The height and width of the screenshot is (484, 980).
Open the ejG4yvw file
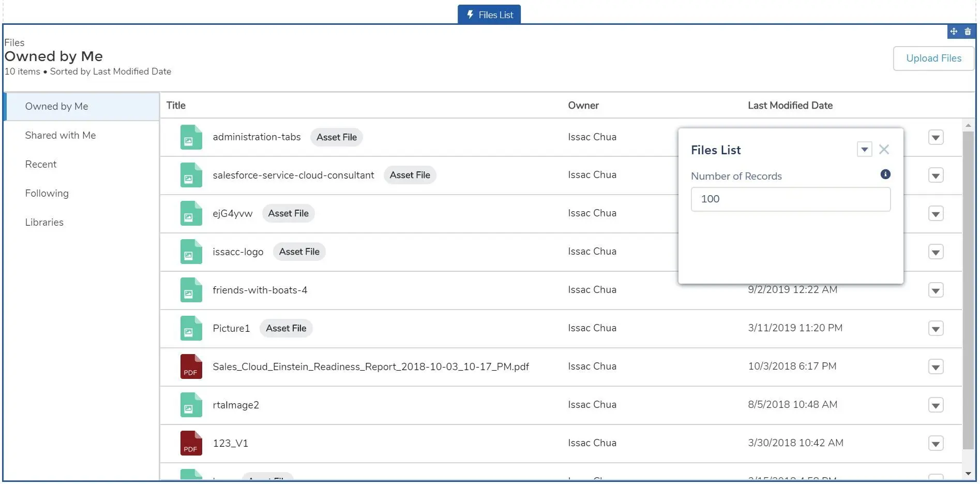coord(233,214)
